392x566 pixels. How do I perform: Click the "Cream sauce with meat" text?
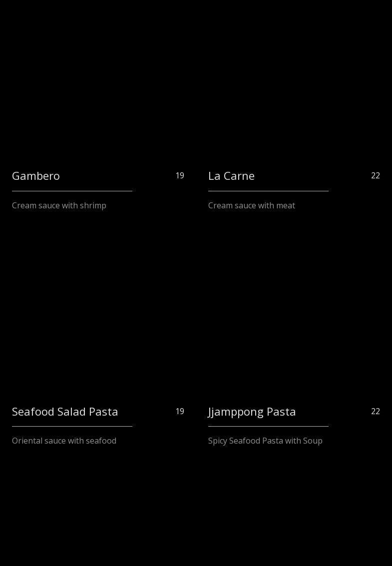pos(252,205)
